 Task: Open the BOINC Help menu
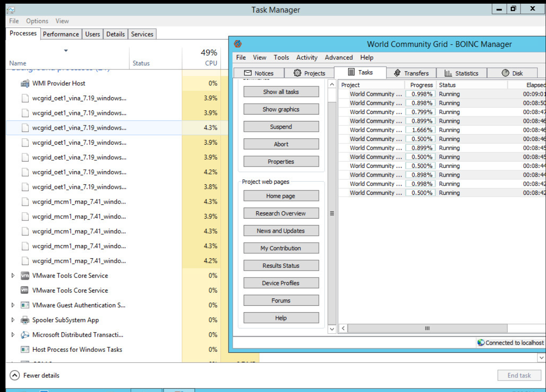tap(367, 57)
